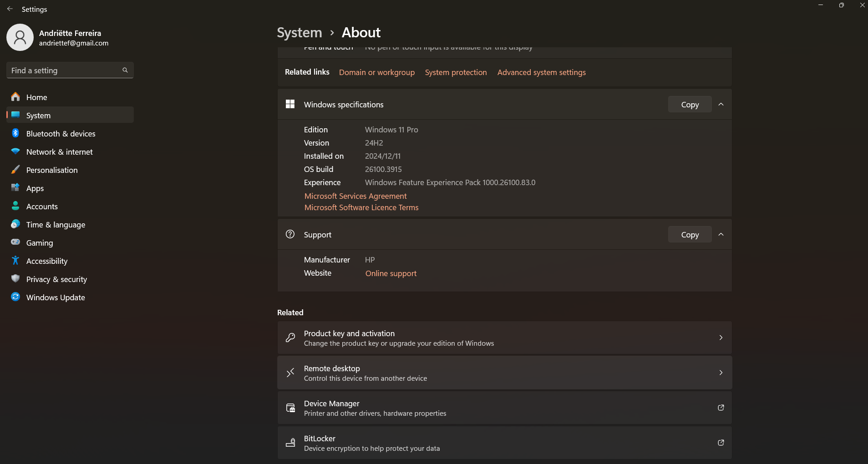Open Personalisation settings
The image size is (868, 464).
coord(70,170)
